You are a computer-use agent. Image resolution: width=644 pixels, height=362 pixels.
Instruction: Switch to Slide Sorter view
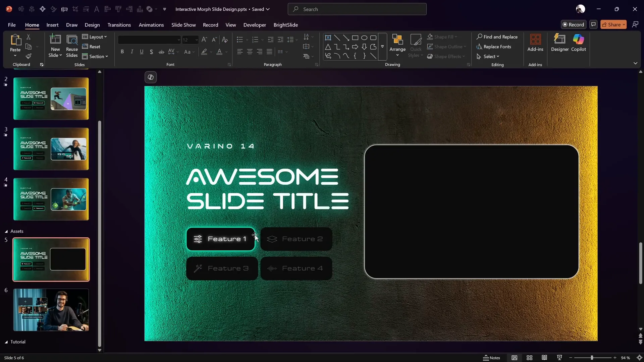(529, 358)
